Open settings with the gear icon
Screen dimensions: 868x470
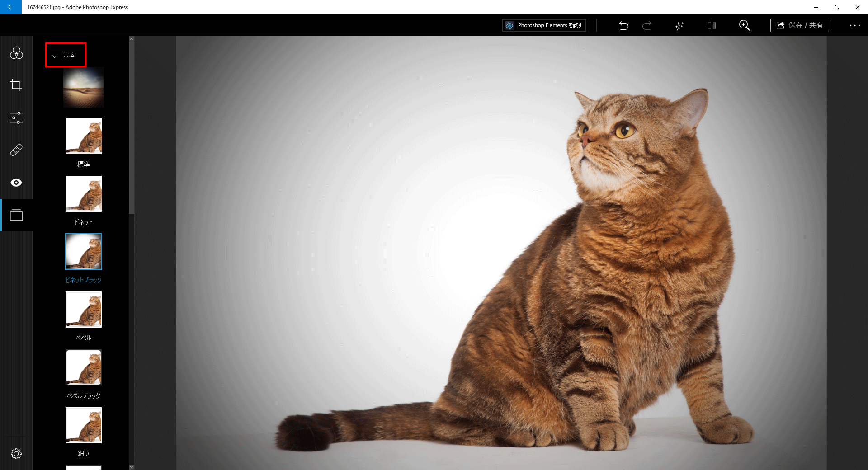[x=16, y=454]
